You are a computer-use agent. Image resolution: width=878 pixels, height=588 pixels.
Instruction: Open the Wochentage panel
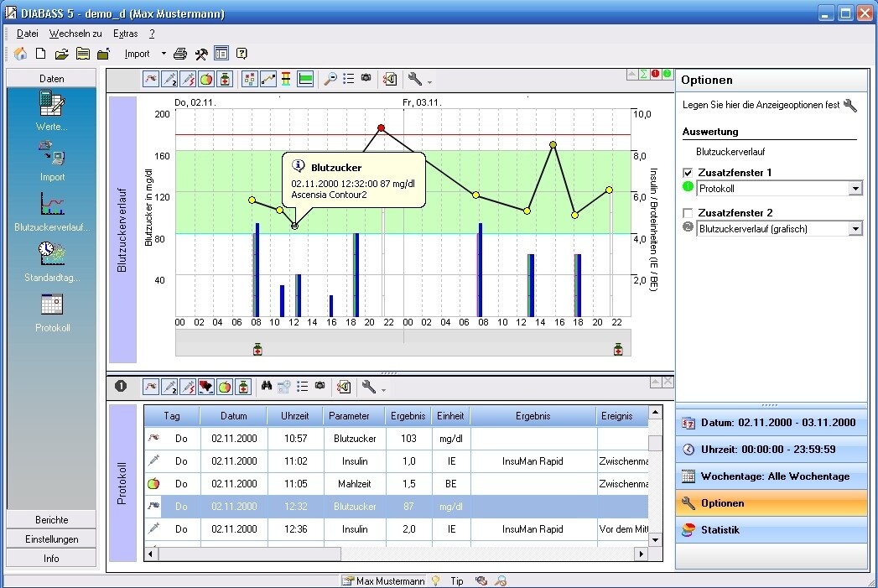pos(771,476)
